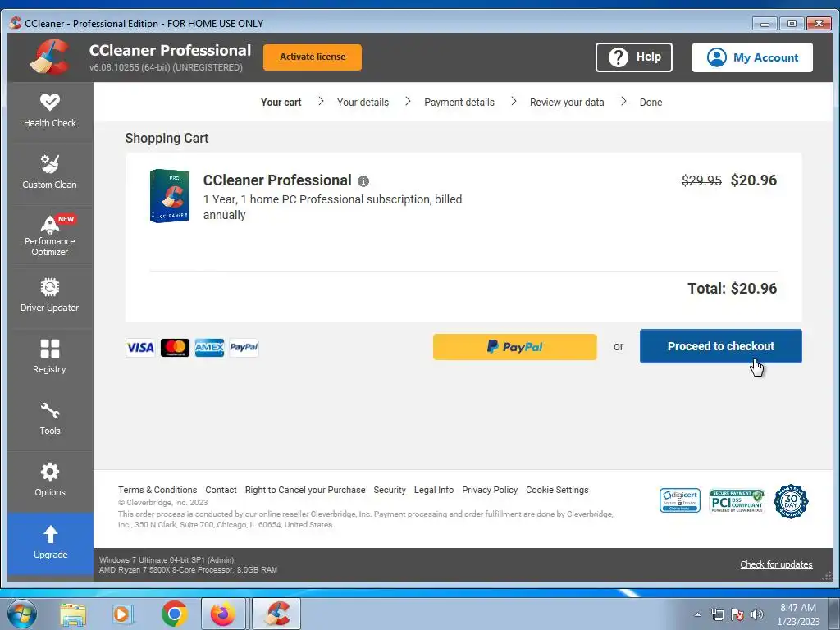Open the Windows Start menu
The height and width of the screenshot is (630, 840).
click(x=22, y=614)
